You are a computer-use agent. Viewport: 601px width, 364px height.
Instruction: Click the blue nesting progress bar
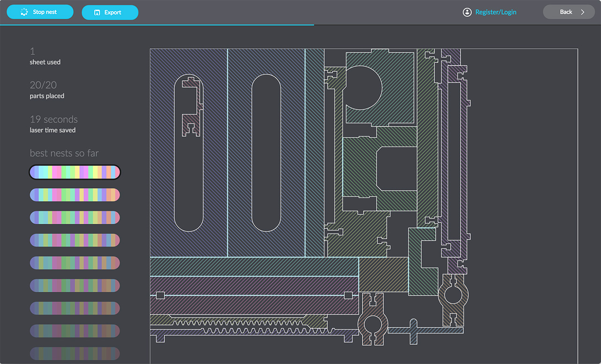pos(157,23)
